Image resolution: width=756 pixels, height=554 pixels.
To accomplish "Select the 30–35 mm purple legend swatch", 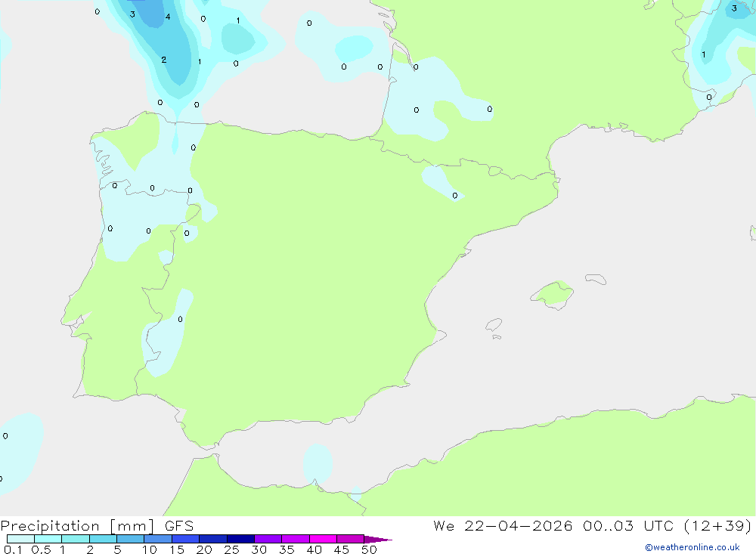I will pos(268,539).
